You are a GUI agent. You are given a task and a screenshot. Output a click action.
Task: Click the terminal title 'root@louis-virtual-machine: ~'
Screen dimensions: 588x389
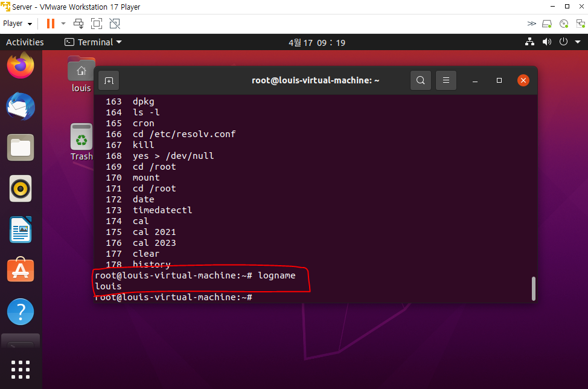(x=315, y=80)
